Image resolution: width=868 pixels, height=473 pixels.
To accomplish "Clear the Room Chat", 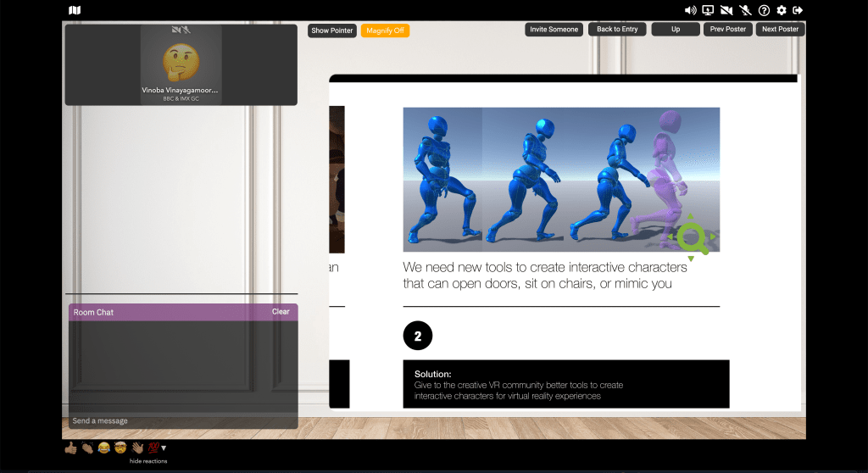I will coord(281,312).
